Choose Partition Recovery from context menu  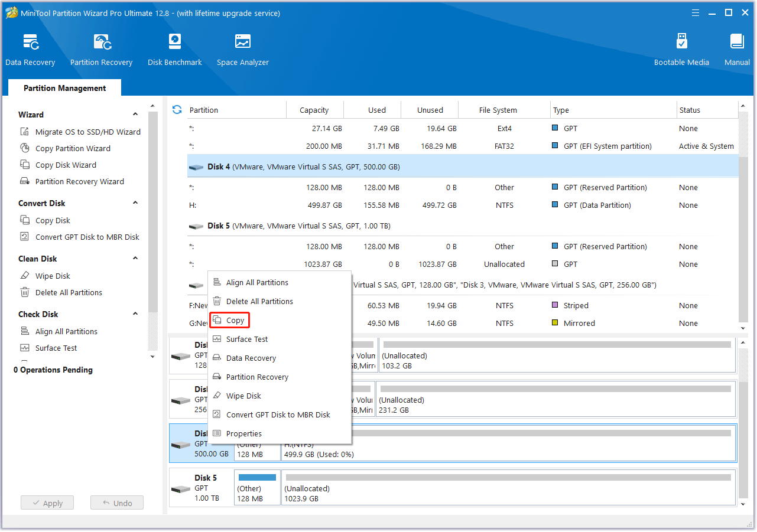point(280,377)
